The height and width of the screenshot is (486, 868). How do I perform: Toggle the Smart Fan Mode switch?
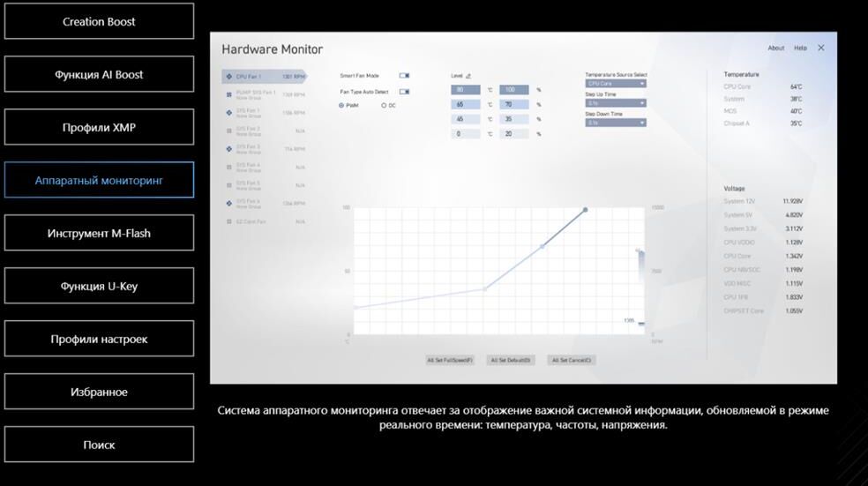[x=404, y=76]
